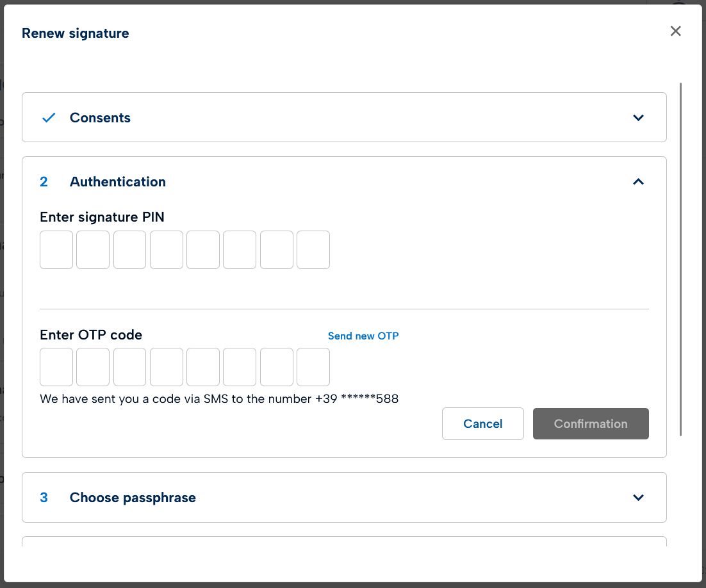Select the second signature PIN digit box
Screen dimensions: 706x588
[93, 250]
